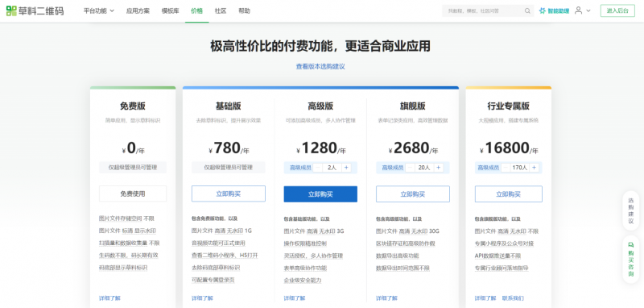Image resolution: width=644 pixels, height=308 pixels.
Task: Decrease 高级成员 count in 旗舰版
Action: pos(411,168)
